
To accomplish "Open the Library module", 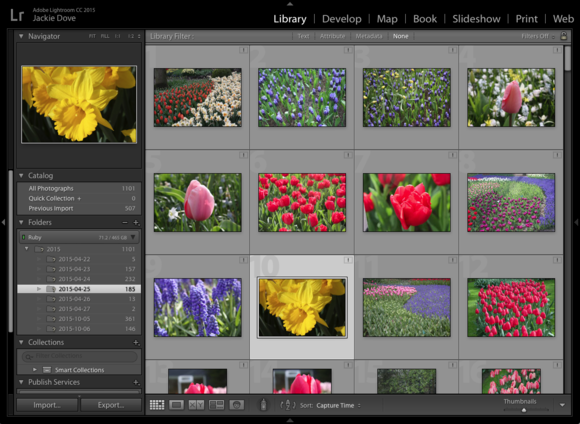I will coord(290,19).
